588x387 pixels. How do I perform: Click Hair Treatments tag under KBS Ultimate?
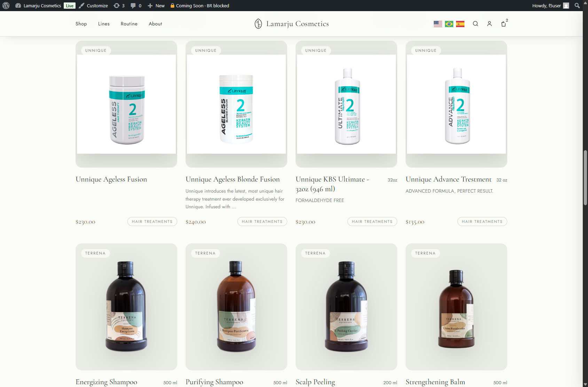(372, 221)
